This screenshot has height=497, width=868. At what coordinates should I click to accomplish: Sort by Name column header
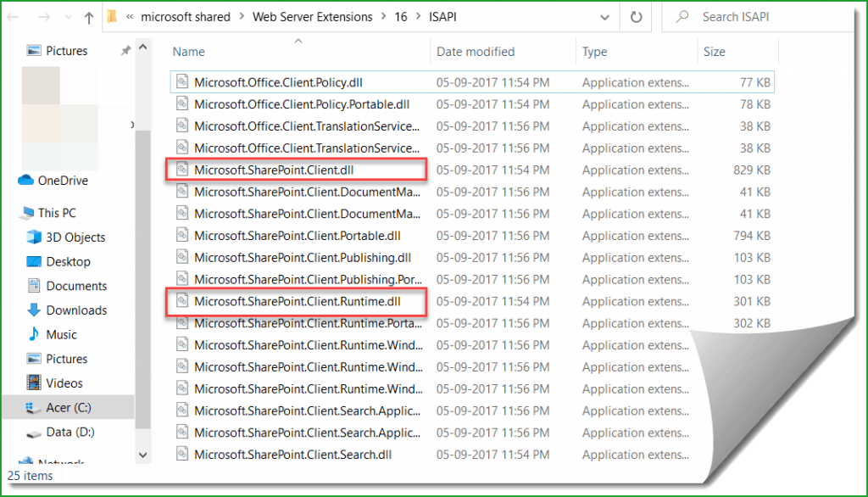pyautogui.click(x=188, y=52)
